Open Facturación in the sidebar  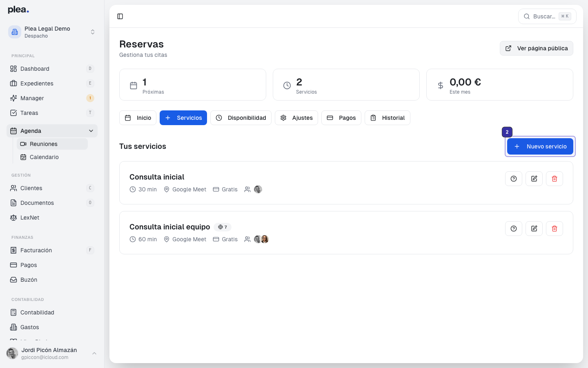(x=36, y=250)
